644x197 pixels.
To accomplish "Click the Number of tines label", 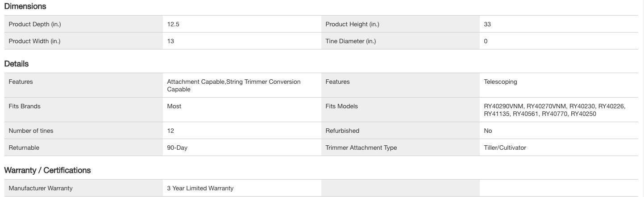I will [x=31, y=131].
